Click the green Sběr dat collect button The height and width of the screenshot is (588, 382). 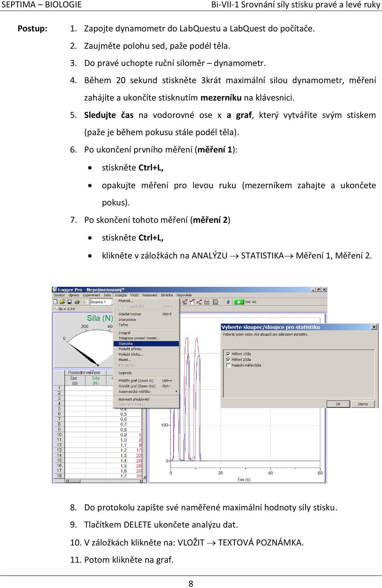(x=239, y=302)
